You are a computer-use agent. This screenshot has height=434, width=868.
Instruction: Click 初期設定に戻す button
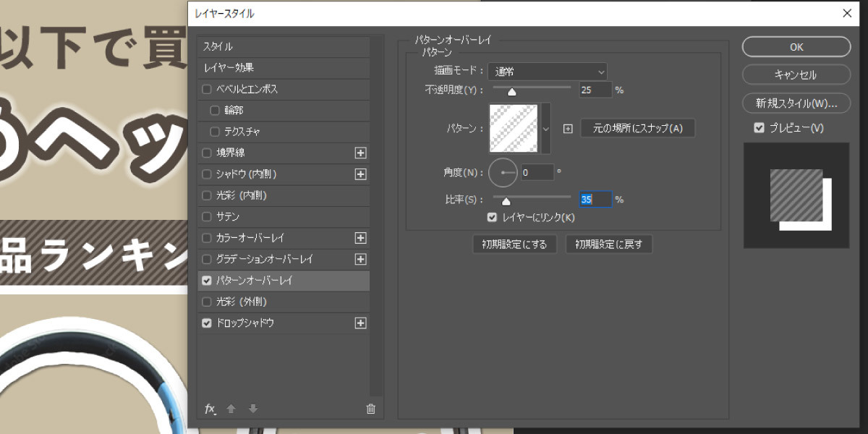pos(609,244)
